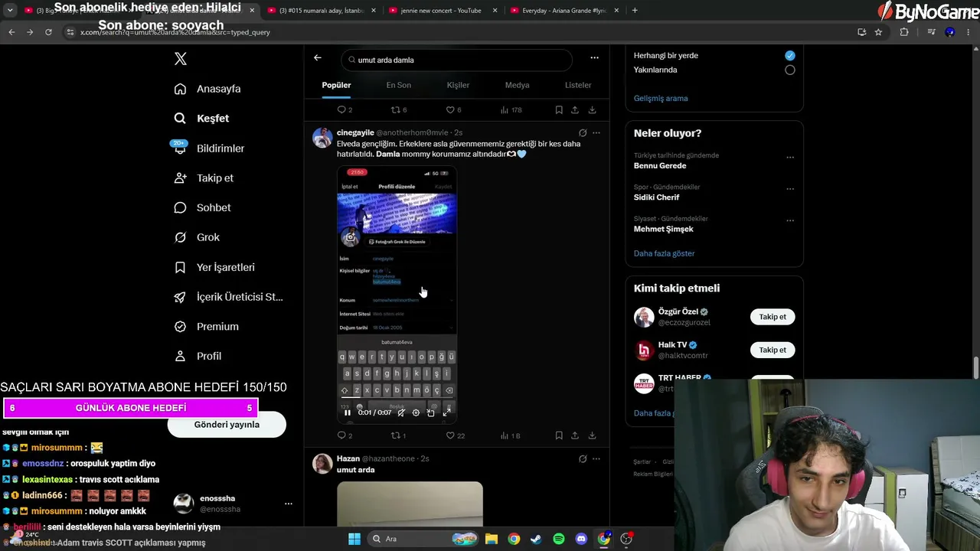Click the Premium badge icon
980x551 pixels.
point(180,327)
